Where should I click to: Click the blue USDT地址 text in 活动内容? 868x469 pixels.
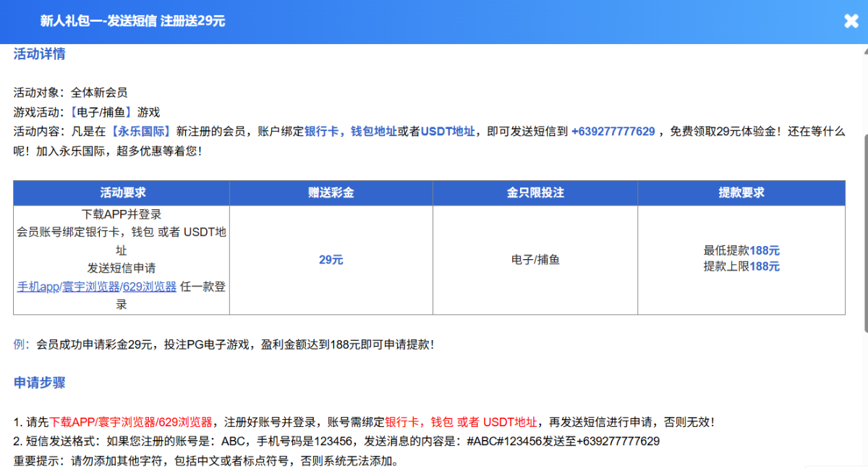click(448, 131)
